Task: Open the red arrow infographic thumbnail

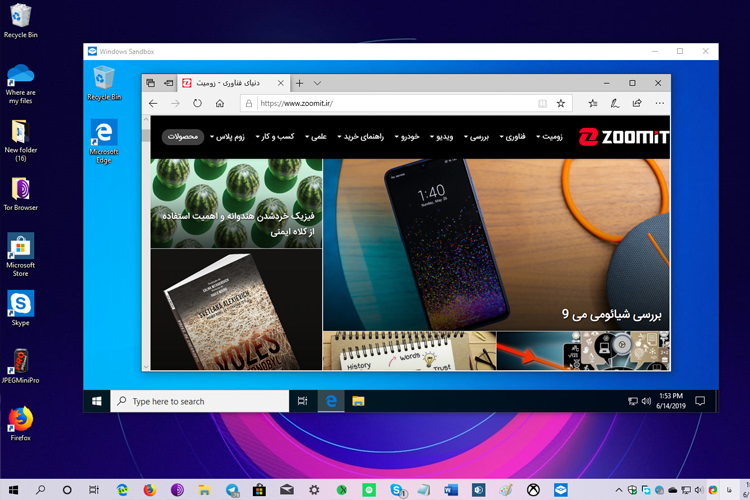Action: pyautogui.click(x=583, y=351)
